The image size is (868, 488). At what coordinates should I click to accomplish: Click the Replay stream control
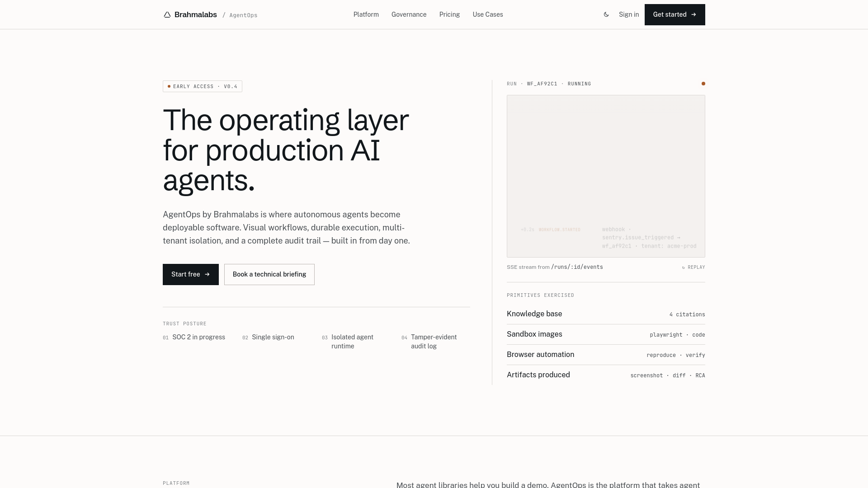(693, 267)
